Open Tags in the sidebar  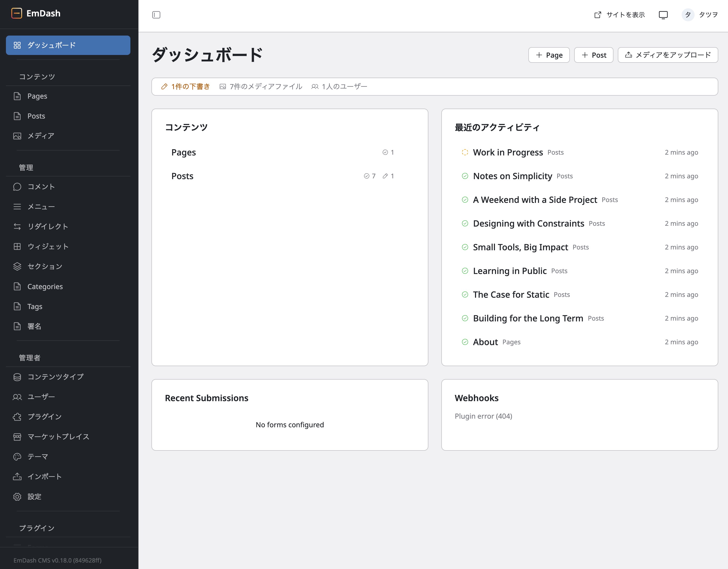[68, 307]
